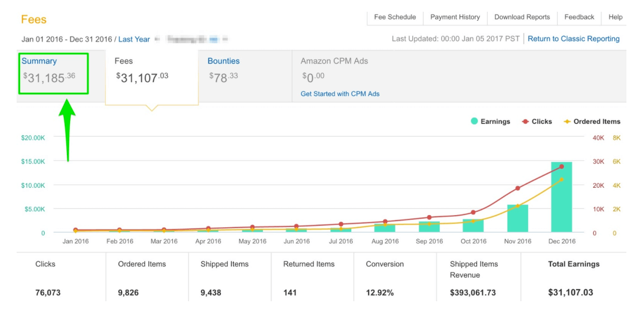644x311 pixels.
Task: Click the Oct 2016 red clicks data point
Action: (x=473, y=212)
